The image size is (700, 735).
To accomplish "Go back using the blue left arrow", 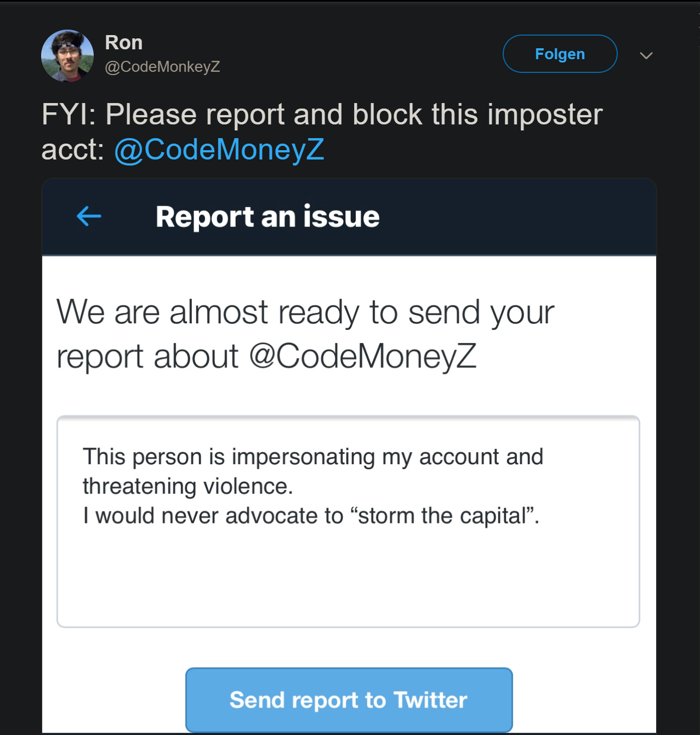I will (x=89, y=216).
